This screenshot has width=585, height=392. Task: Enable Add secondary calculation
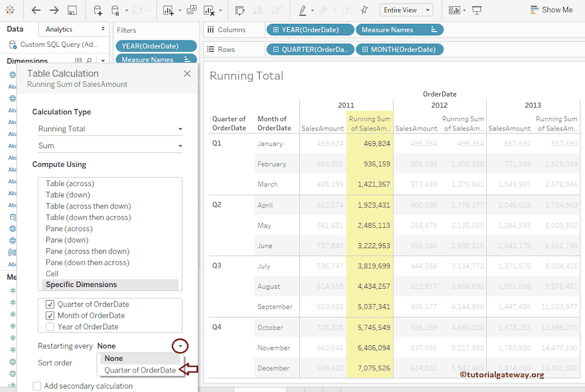pyautogui.click(x=37, y=386)
